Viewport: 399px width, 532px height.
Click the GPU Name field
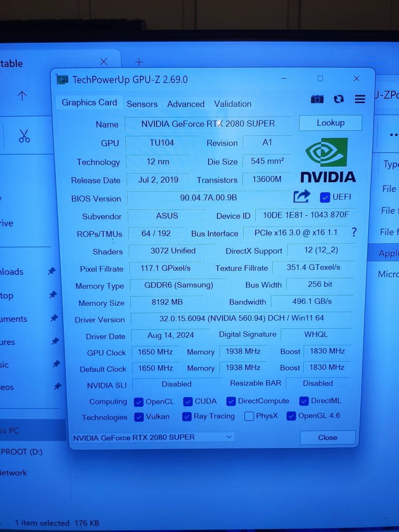pos(208,124)
